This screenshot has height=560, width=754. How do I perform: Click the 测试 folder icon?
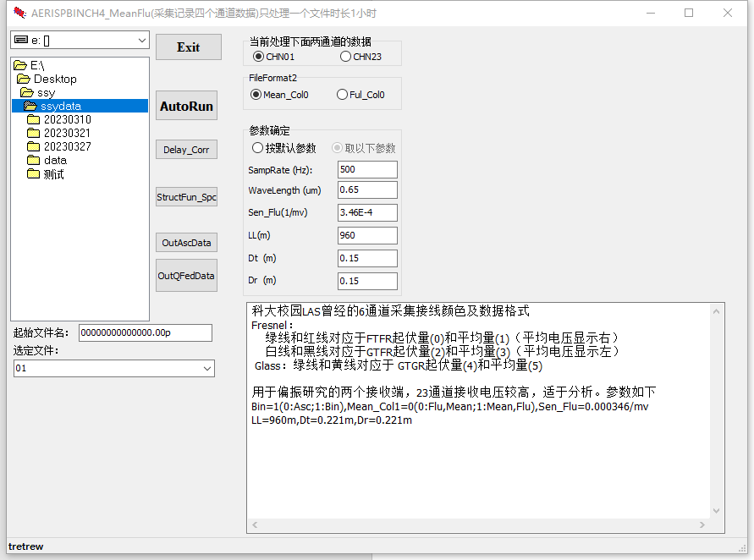point(34,174)
